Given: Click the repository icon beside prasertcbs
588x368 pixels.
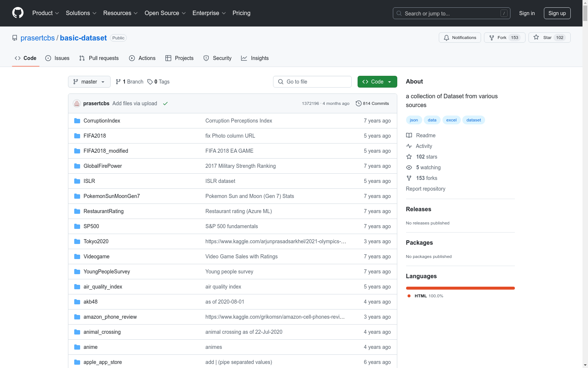Looking at the screenshot, I should click(15, 38).
